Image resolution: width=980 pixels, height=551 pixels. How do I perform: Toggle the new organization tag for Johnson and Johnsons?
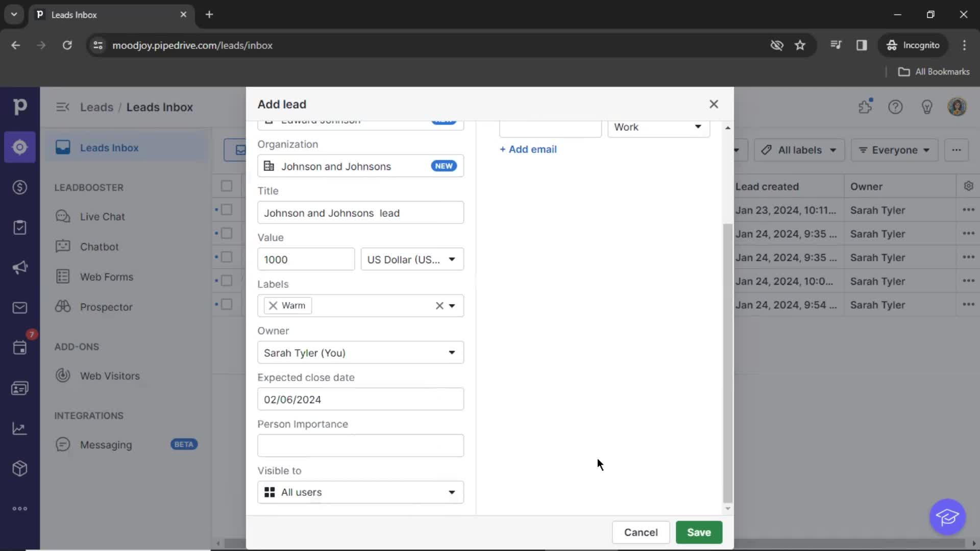pyautogui.click(x=443, y=166)
